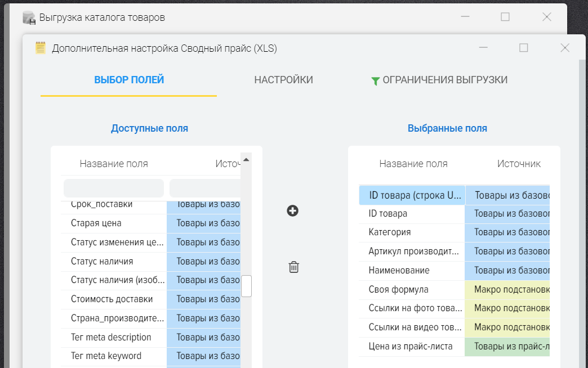The height and width of the screenshot is (368, 588).
Task: Minimize the Дополнительная настройка dialog
Action: click(x=483, y=48)
